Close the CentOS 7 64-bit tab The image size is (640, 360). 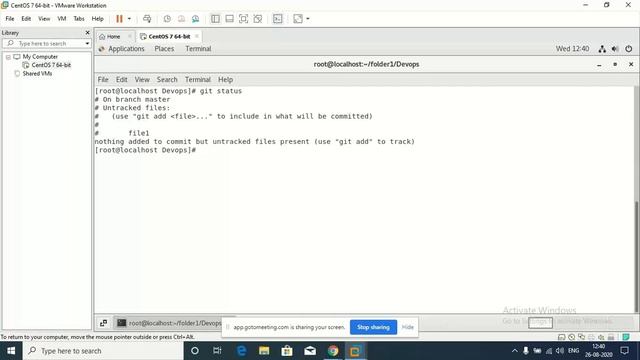[x=197, y=36]
